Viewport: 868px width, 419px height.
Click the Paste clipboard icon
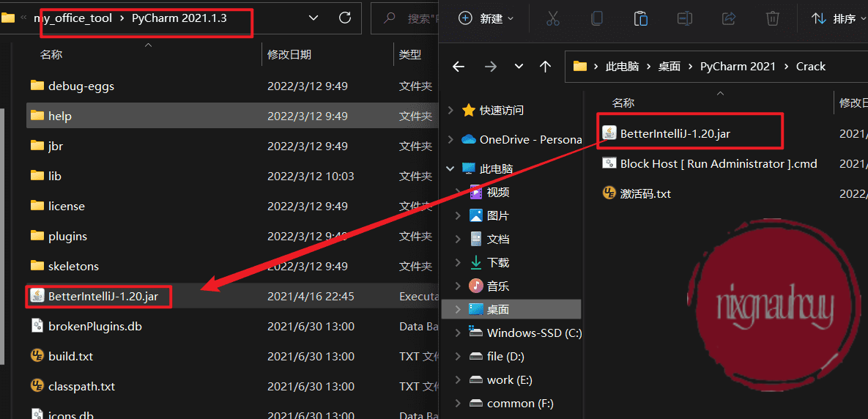tap(640, 18)
